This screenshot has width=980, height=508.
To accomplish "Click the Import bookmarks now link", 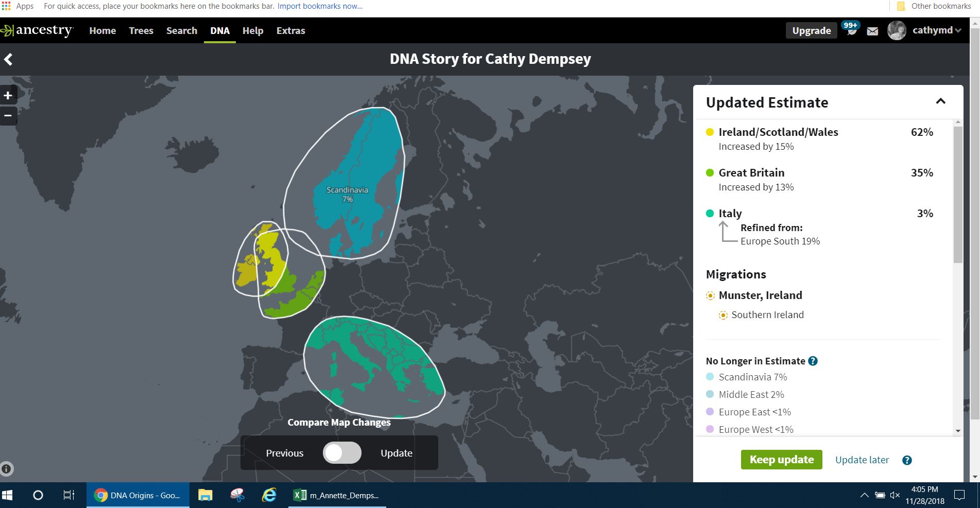I will (319, 6).
